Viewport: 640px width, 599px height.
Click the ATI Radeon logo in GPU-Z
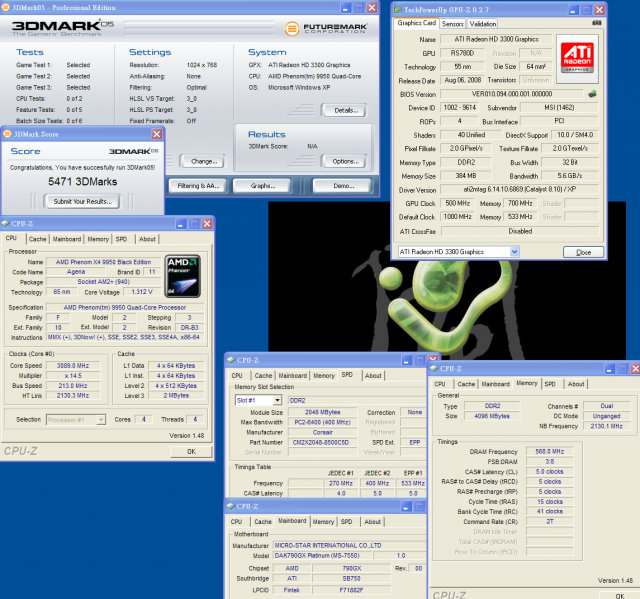577,58
